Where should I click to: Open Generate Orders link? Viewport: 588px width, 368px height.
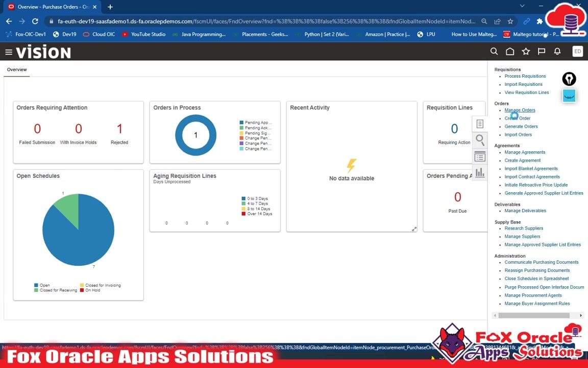[521, 127]
